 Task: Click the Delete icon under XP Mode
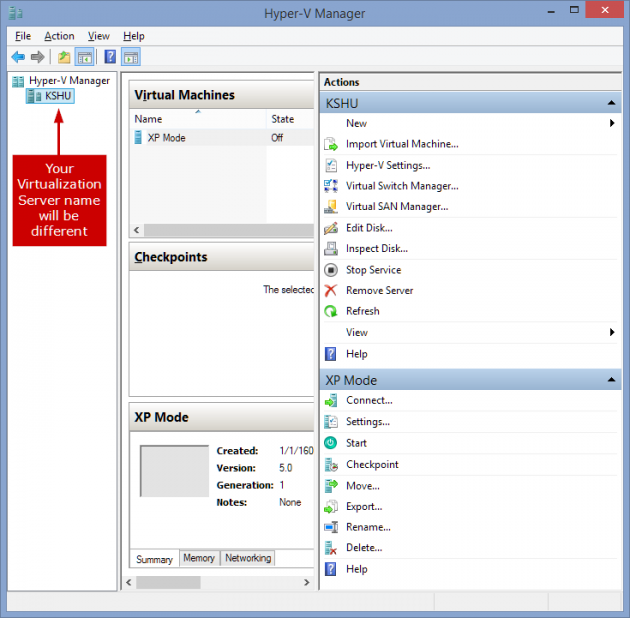(331, 548)
